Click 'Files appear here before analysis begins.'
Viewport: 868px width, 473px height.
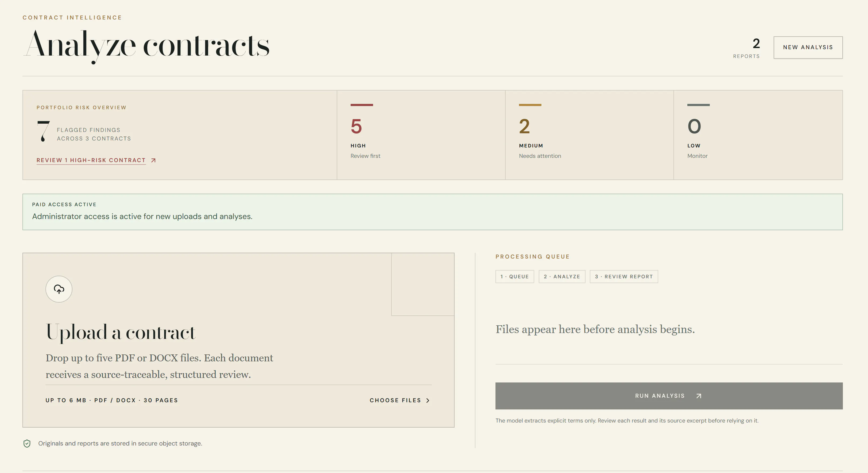tap(595, 329)
